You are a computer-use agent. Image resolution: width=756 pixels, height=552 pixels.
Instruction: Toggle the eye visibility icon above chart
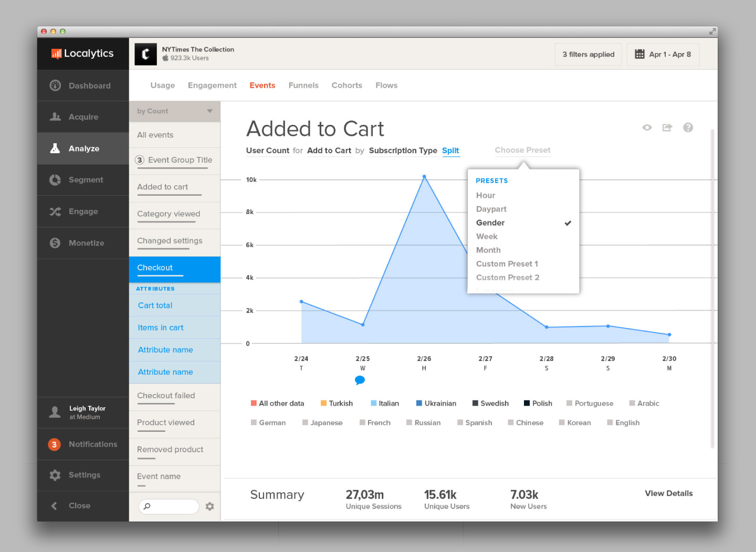tap(647, 128)
